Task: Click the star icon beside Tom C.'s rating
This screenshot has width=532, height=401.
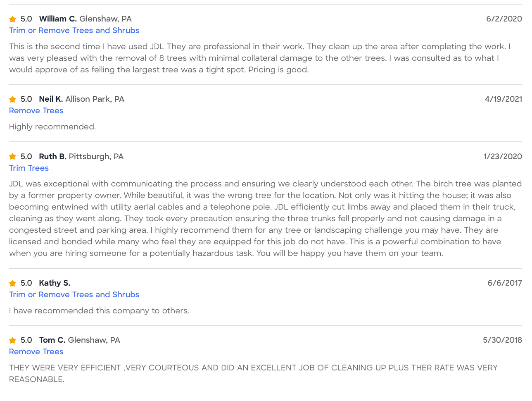Action: (x=12, y=340)
